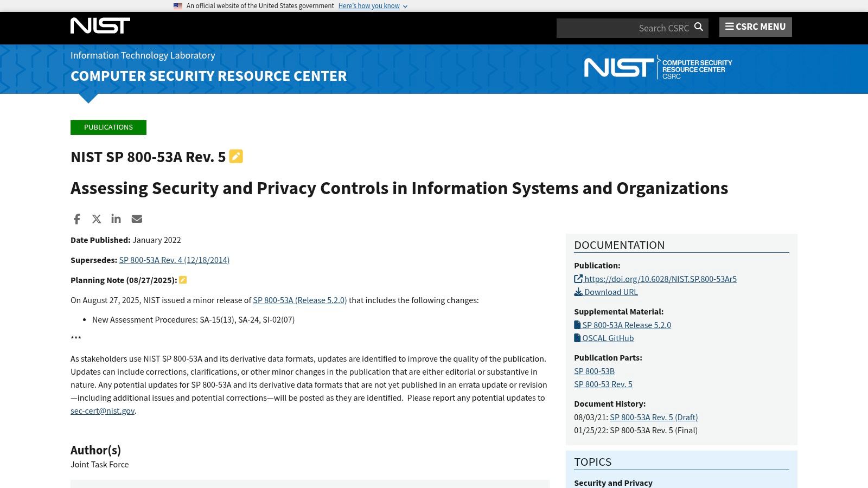This screenshot has width=868, height=488.
Task: Go to the PUBLICATIONS section
Action: [108, 127]
